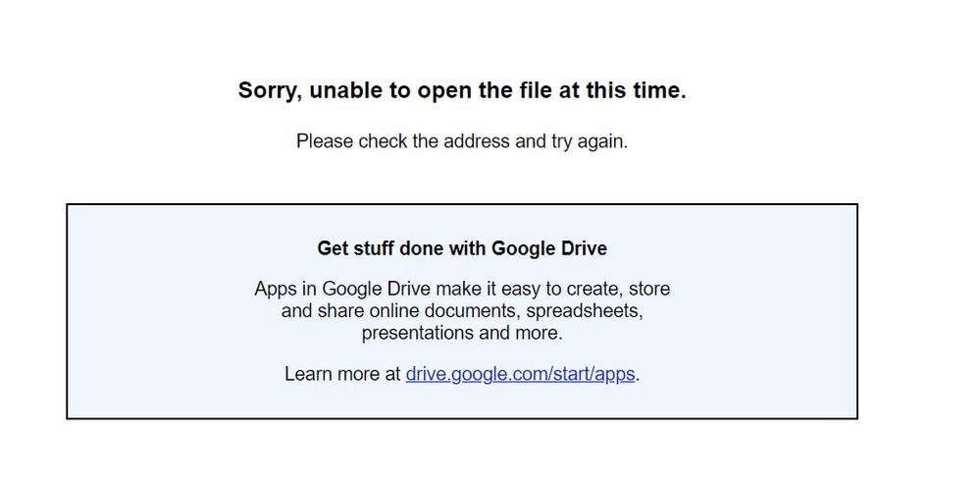Click the "Sorry, unable to open the file" heading
This screenshot has width=980, height=486.
(x=462, y=90)
